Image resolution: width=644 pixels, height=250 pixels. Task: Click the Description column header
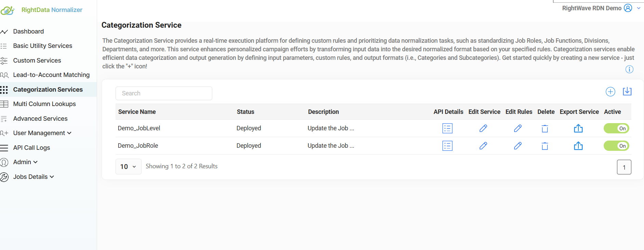click(323, 112)
